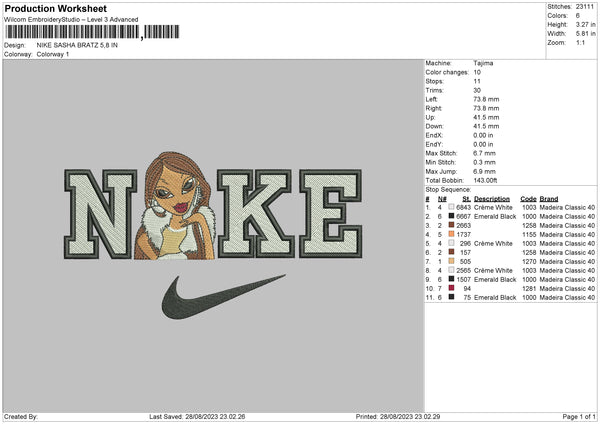Click the peach 505 thread color swatch
Viewport: 600px width, 424px height.
(x=452, y=261)
